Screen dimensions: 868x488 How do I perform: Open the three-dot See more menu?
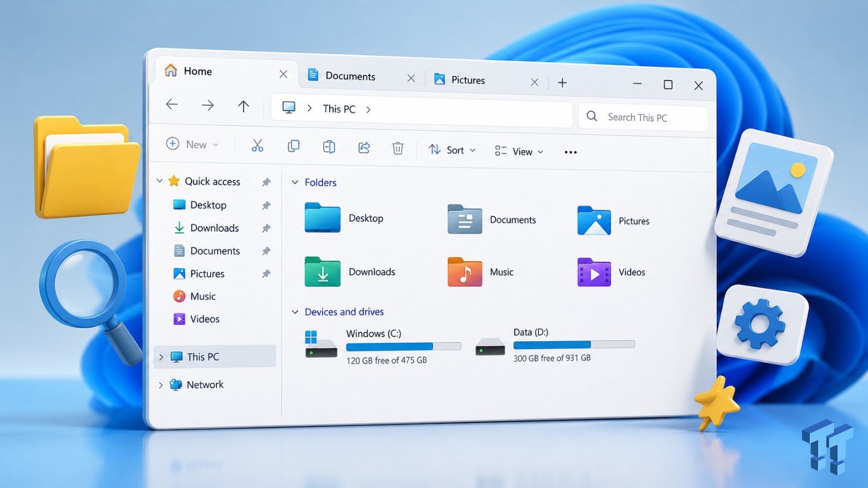click(571, 152)
